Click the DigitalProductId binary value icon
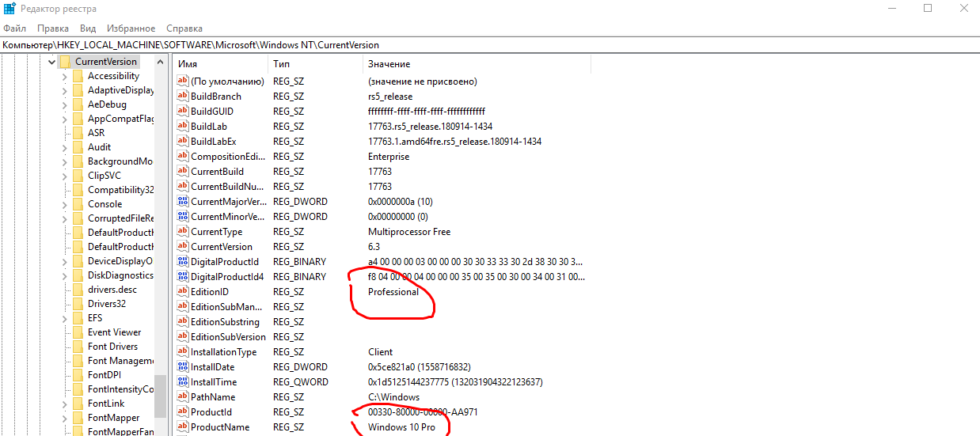This screenshot has height=436, width=980. point(183,262)
